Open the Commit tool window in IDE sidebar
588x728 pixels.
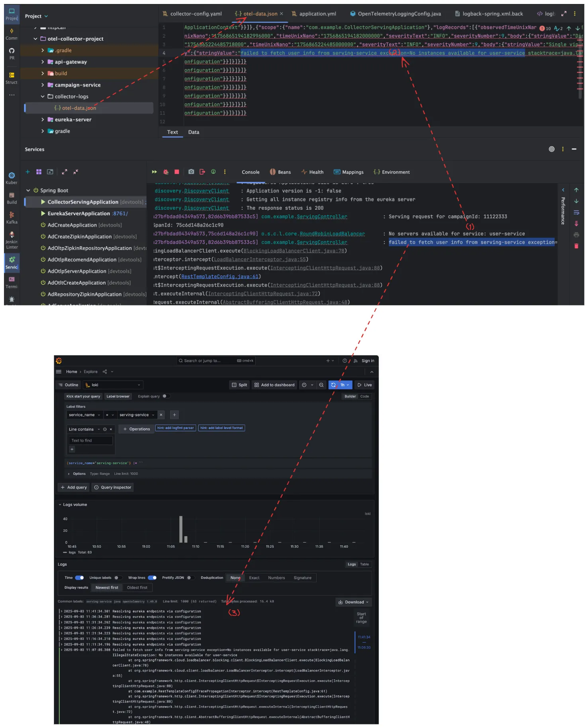point(11,34)
